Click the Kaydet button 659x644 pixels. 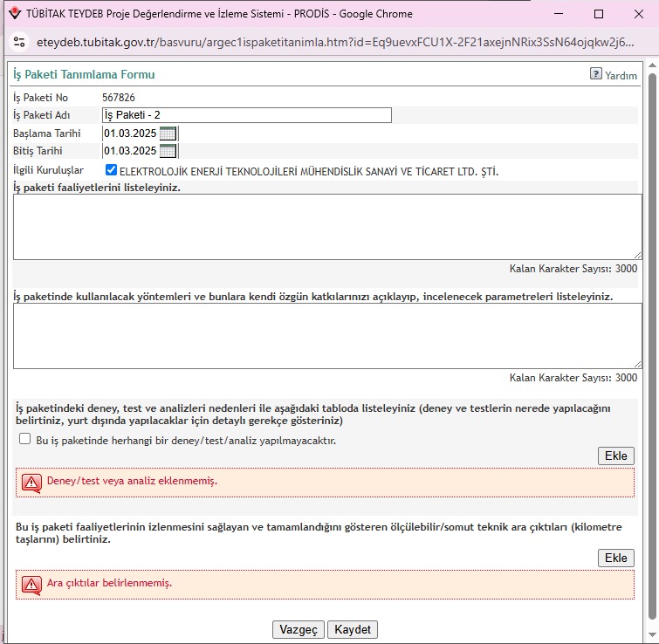[x=353, y=629]
